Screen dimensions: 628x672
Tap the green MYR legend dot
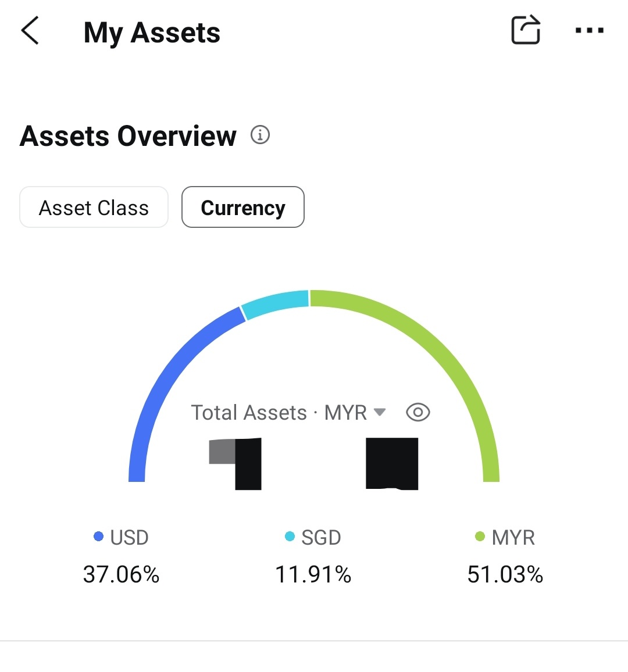pos(480,537)
